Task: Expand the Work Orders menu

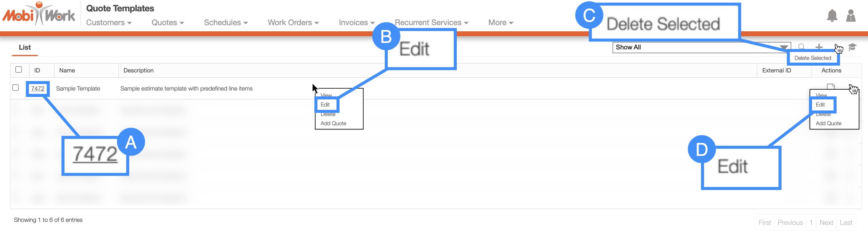Action: (x=293, y=22)
